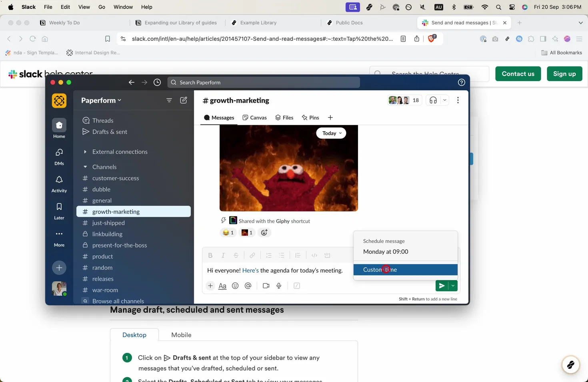Screen dimensions: 588x382
Task: Expand External connections section
Action: pyautogui.click(x=85, y=152)
